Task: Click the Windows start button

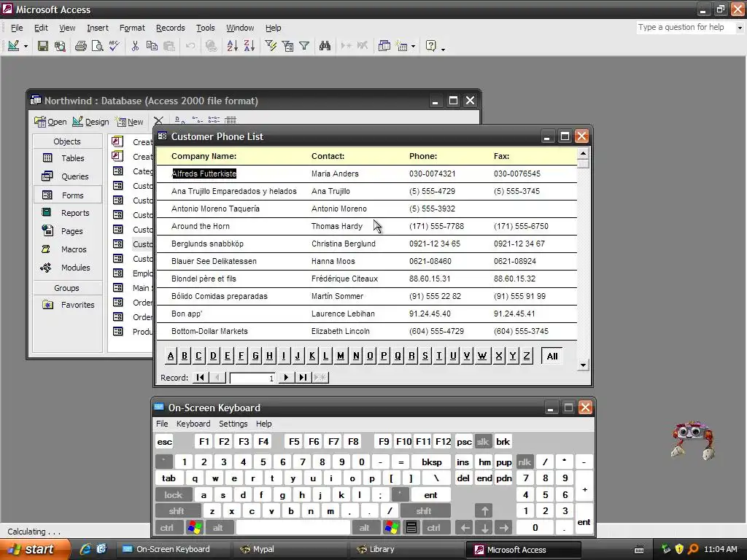Action: [34, 549]
